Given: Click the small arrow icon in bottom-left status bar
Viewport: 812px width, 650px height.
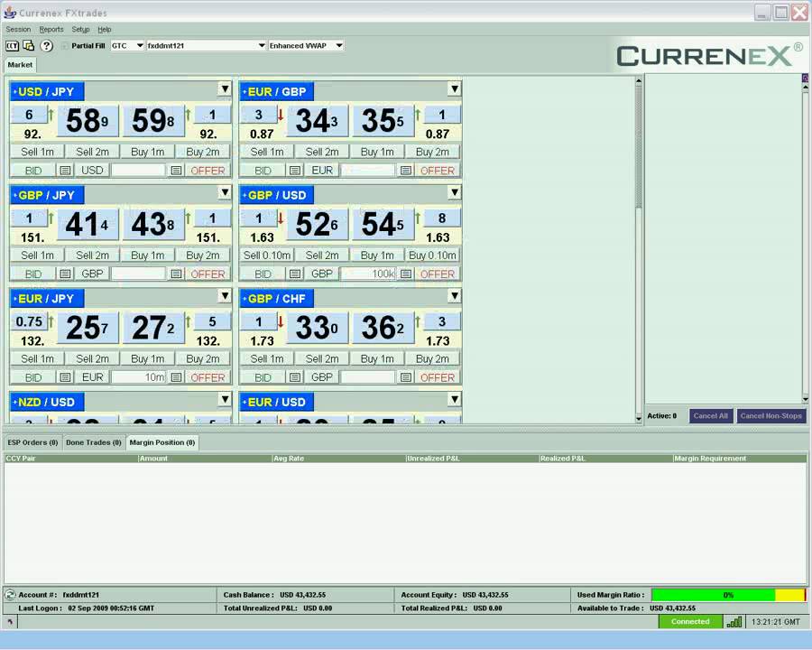Looking at the screenshot, I should [x=10, y=621].
